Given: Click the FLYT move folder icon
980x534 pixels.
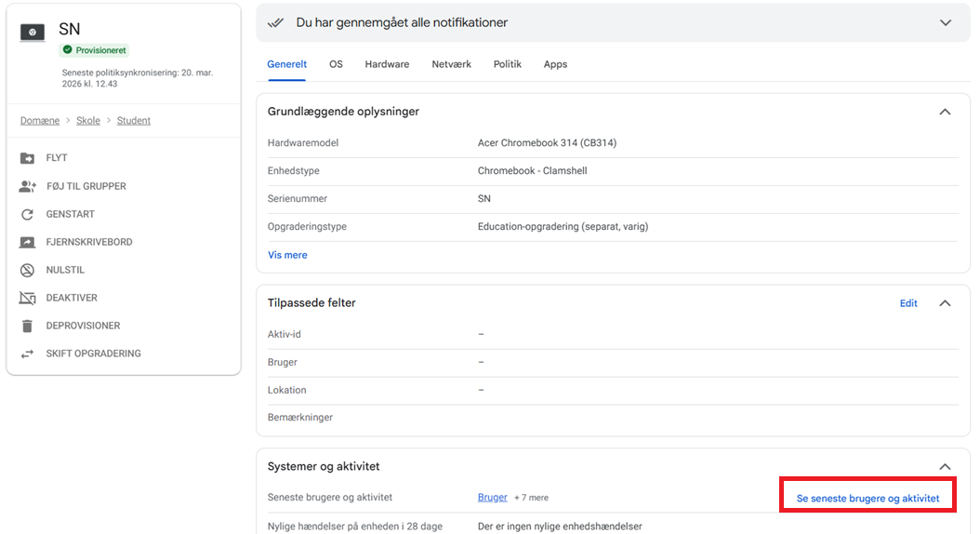Looking at the screenshot, I should [28, 158].
